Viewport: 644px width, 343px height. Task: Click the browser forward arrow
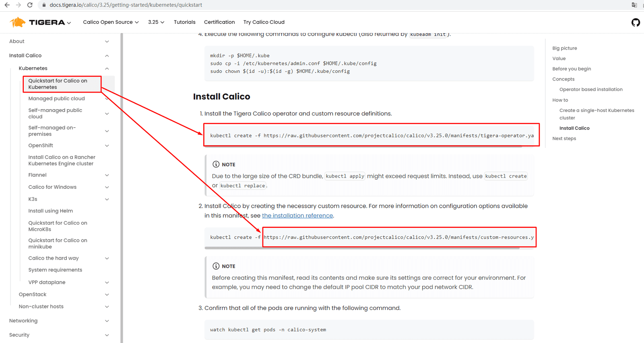pos(18,5)
